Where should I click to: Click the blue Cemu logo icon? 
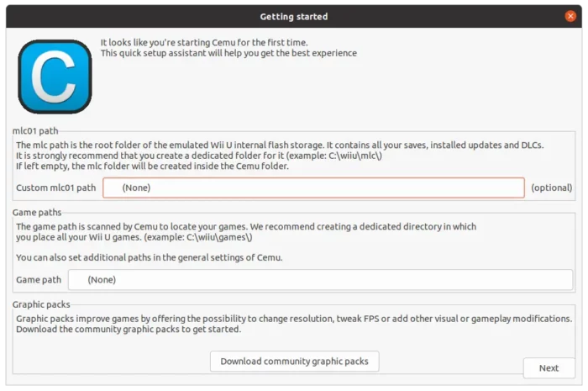tap(55, 77)
